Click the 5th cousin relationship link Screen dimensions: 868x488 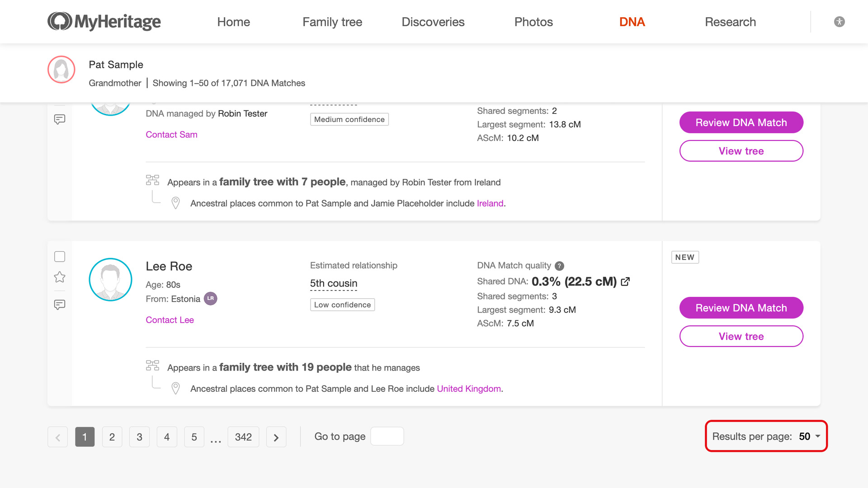coord(334,283)
